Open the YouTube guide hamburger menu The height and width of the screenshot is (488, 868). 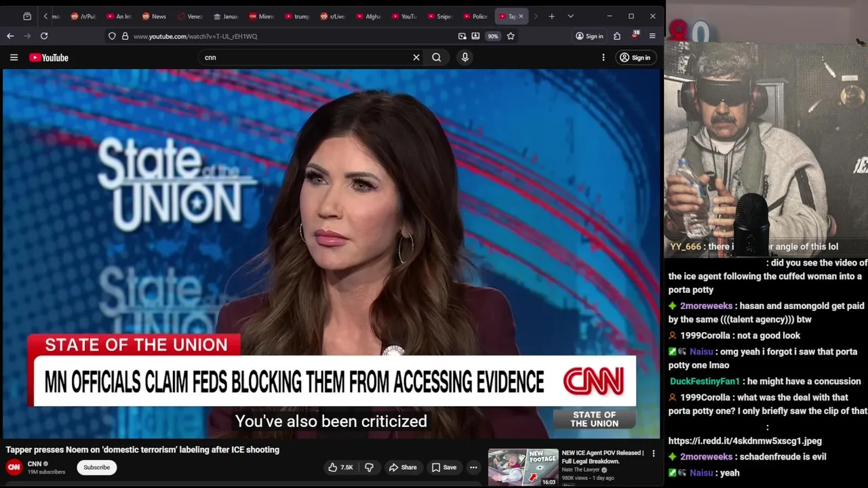(x=14, y=58)
